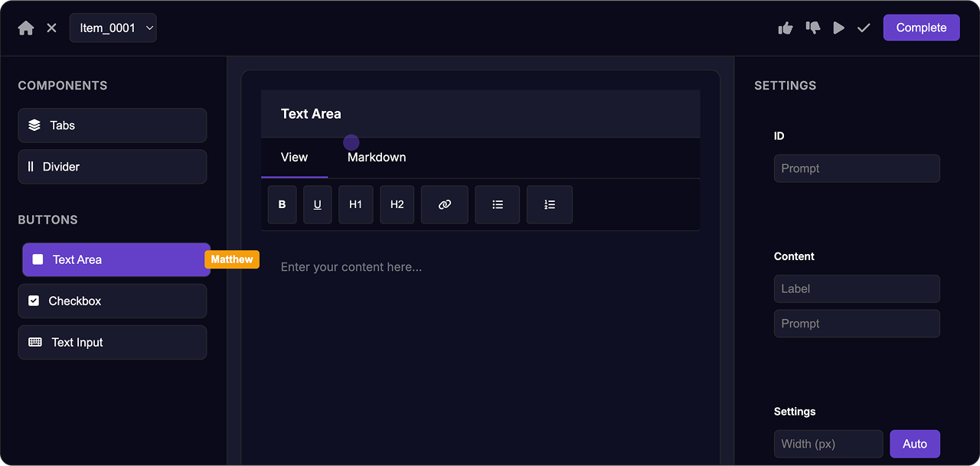The image size is (980, 466).
Task: Click the checkmark icon in top bar
Action: tap(864, 28)
